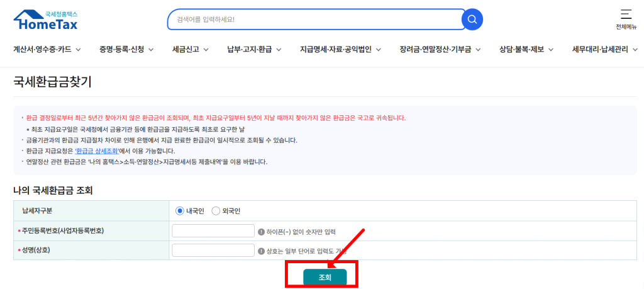Select the 외국인 radio button
The height and width of the screenshot is (289, 644).
216,211
